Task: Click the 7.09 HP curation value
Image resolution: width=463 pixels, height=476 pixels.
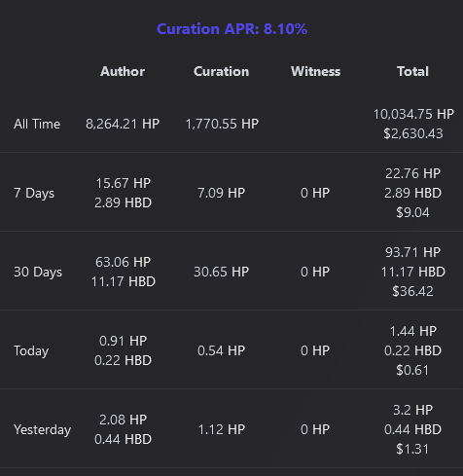Action: pyautogui.click(x=222, y=193)
